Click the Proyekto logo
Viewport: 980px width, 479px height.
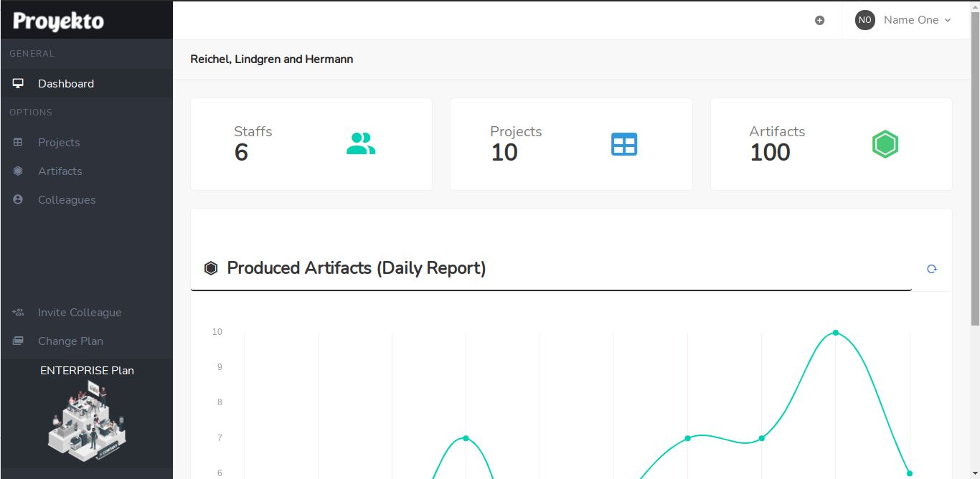[58, 21]
